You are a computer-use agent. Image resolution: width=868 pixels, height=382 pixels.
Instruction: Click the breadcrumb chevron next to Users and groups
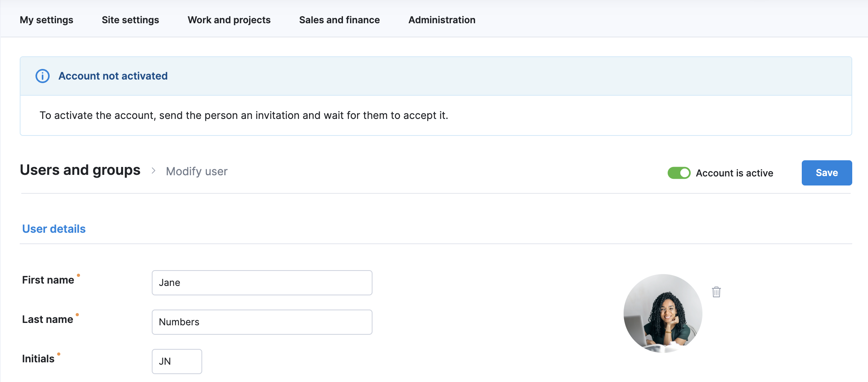153,171
